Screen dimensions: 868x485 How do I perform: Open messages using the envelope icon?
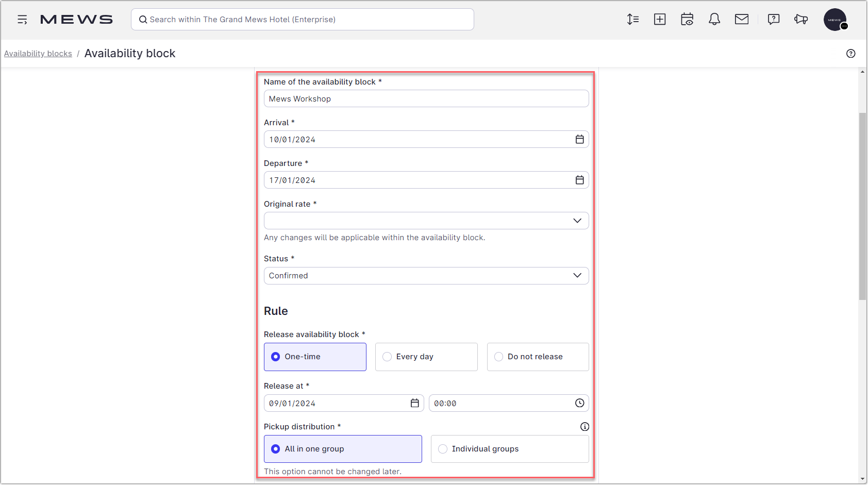coord(742,19)
